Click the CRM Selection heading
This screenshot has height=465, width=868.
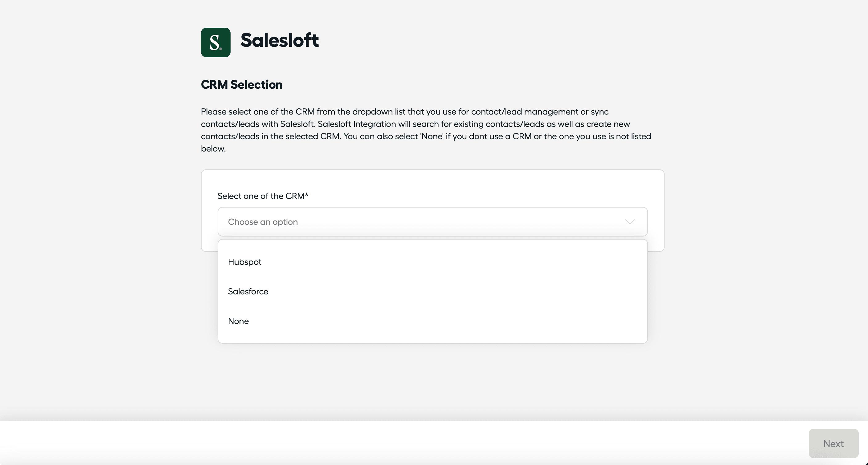[242, 84]
